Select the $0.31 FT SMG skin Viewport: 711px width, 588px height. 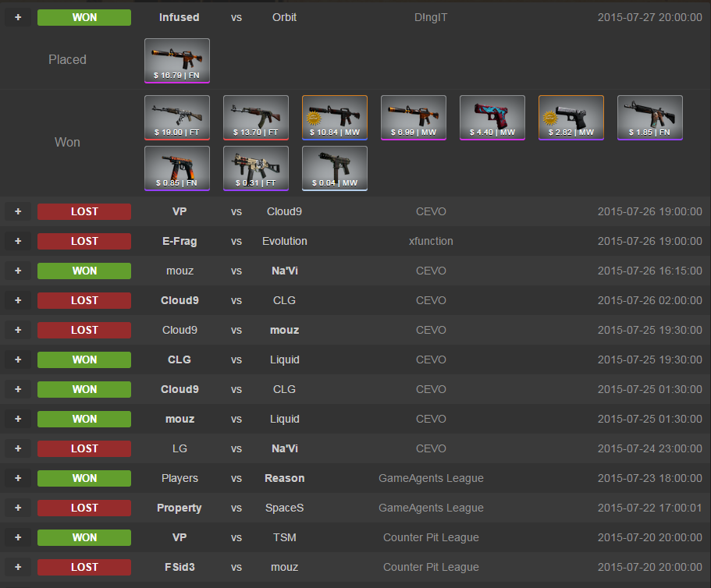click(x=256, y=168)
